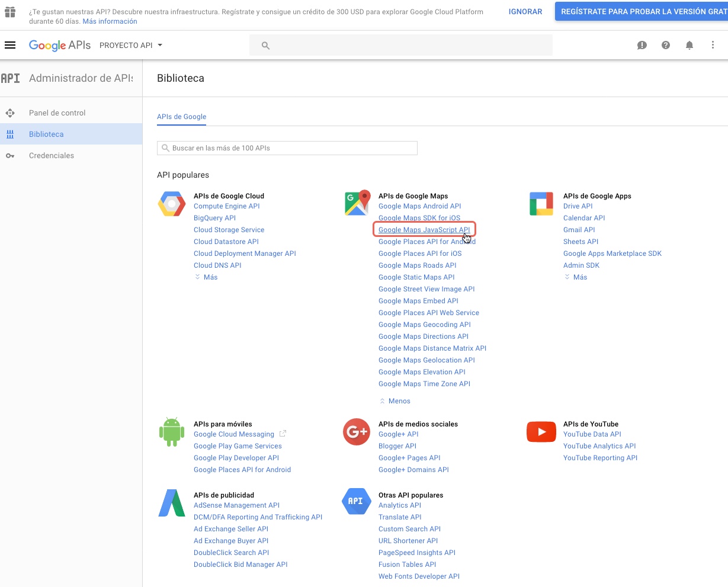The height and width of the screenshot is (587, 728).
Task: Open the notifications bell icon
Action: click(x=689, y=45)
